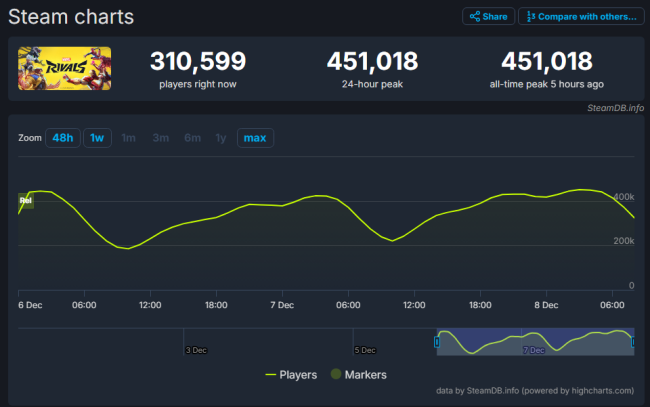Click the 3 Dec area in navigator

coord(196,350)
